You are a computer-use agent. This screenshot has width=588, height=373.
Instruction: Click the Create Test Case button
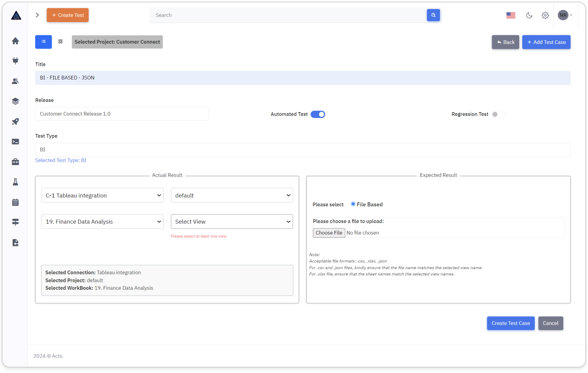pos(510,323)
